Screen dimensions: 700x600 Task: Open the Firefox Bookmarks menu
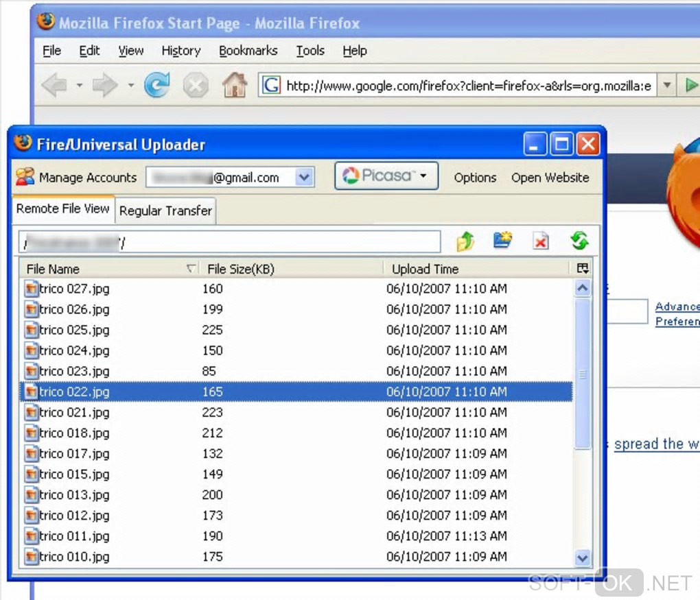tap(248, 51)
